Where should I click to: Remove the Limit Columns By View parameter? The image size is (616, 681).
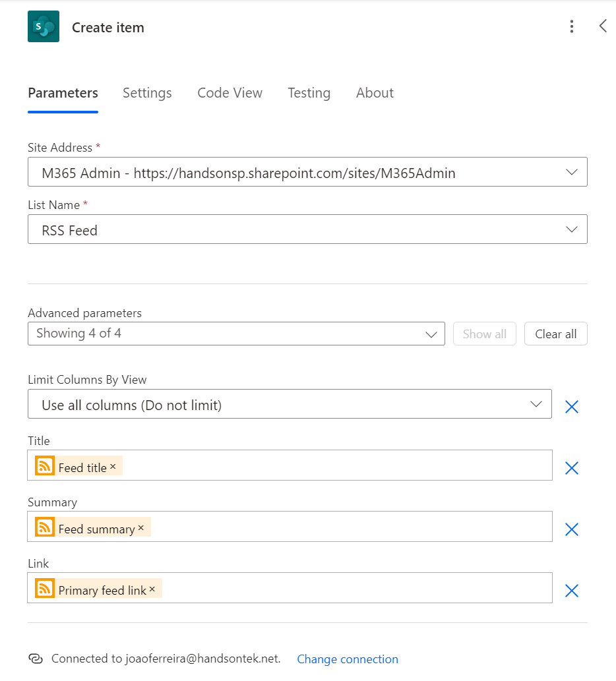[x=571, y=407]
